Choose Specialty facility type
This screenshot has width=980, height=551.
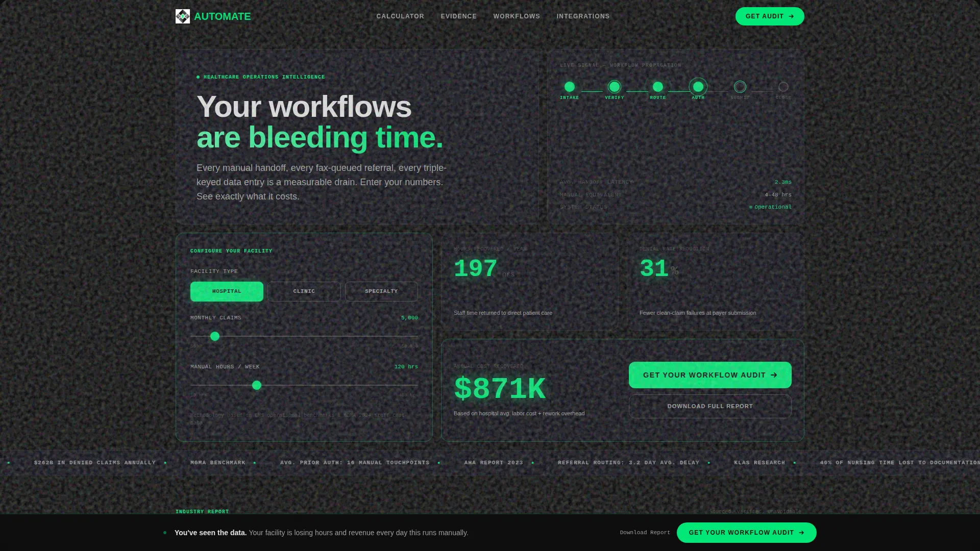[381, 291]
